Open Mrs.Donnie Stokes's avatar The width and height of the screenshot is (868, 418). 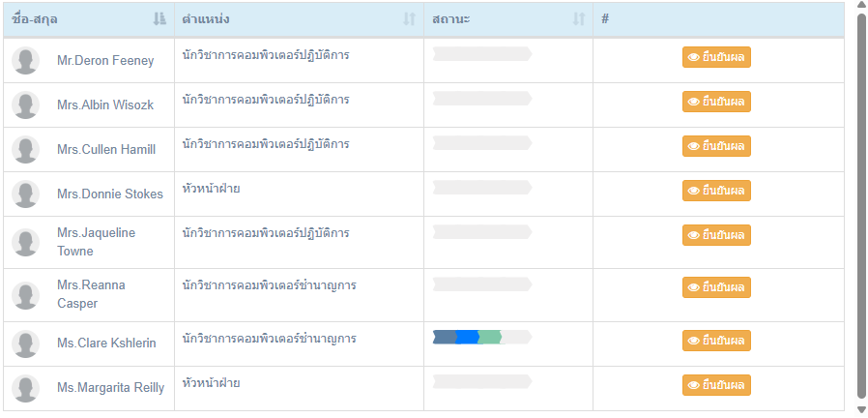pyautogui.click(x=25, y=194)
